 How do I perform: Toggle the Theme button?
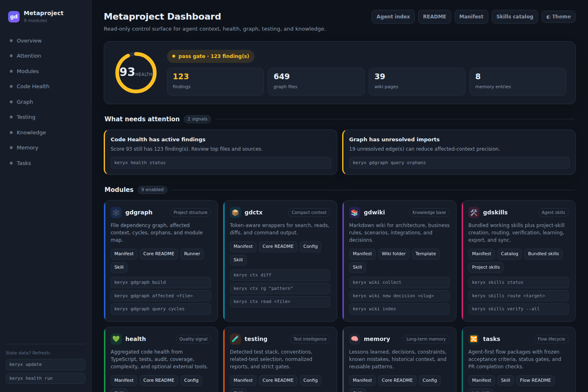coord(559,17)
